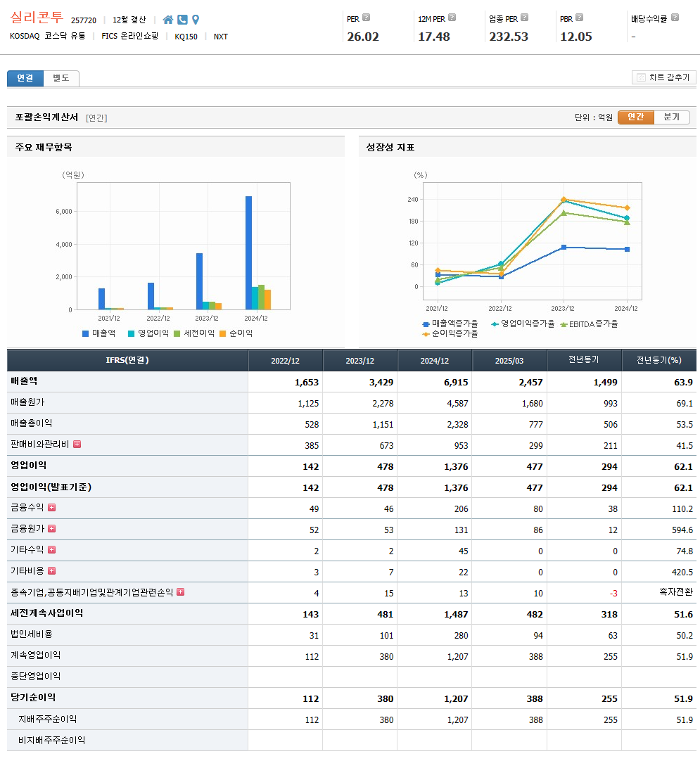The image size is (700, 761).
Task: Click the 2022/12 column header
Action: click(x=286, y=361)
